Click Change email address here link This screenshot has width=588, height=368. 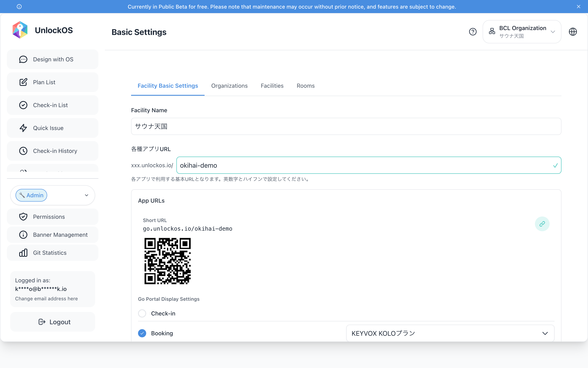pyautogui.click(x=46, y=299)
